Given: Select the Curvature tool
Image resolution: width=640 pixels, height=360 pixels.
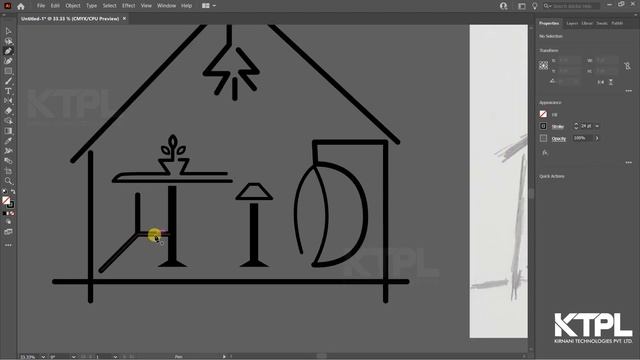Looking at the screenshot, I should (x=8, y=61).
